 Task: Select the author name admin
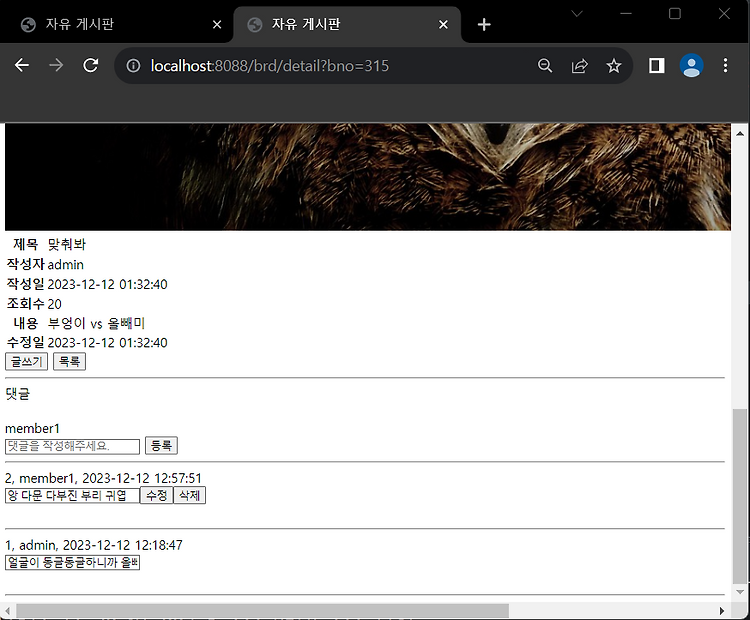pos(66,265)
